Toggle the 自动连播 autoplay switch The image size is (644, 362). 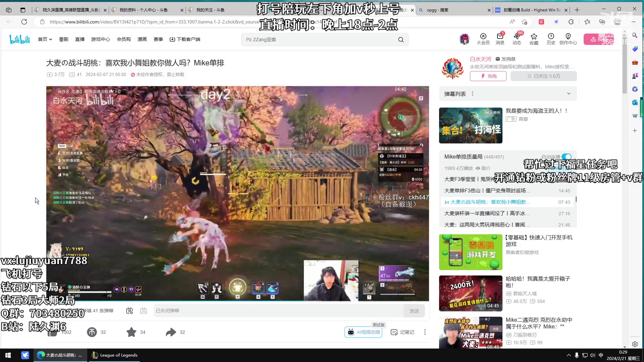coord(566,157)
